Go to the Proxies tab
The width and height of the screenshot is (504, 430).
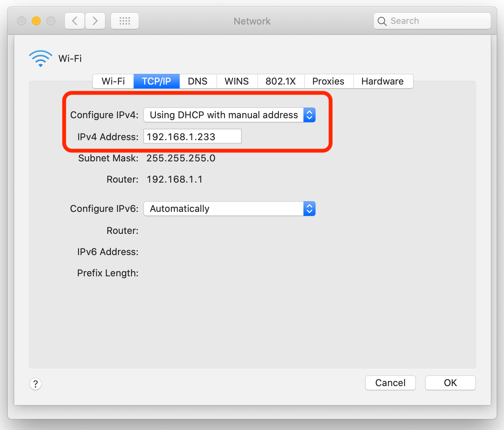click(x=328, y=81)
